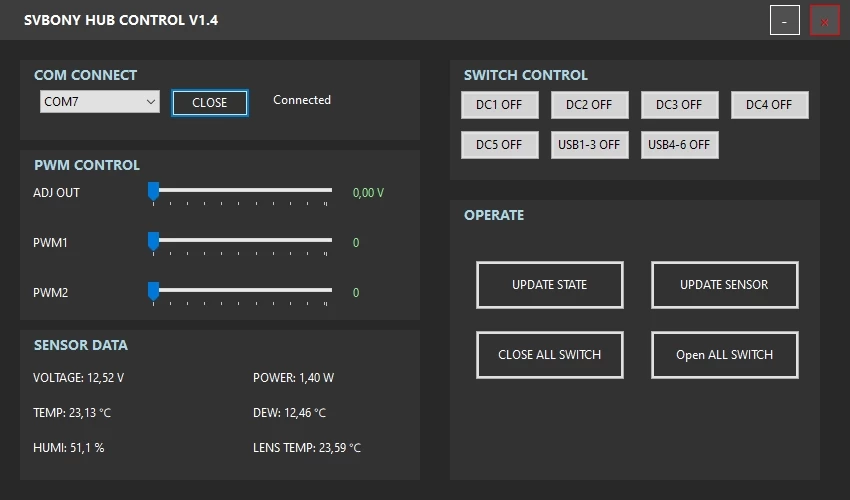The image size is (850, 500).
Task: Click the VOLTAGE sensor reading
Action: click(79, 378)
